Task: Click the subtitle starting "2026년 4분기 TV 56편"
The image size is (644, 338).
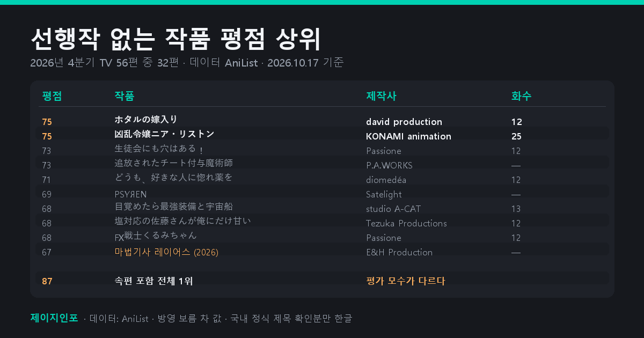Action: (187, 63)
